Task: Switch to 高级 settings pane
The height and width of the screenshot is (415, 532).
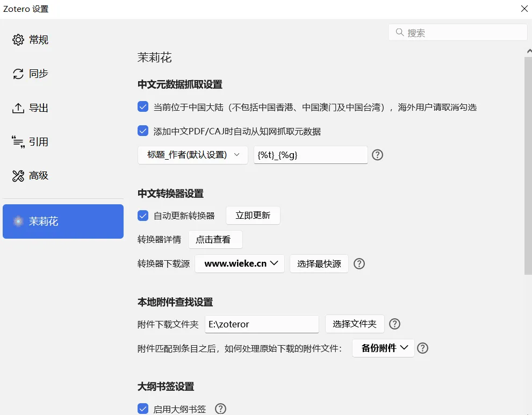Action: click(63, 176)
